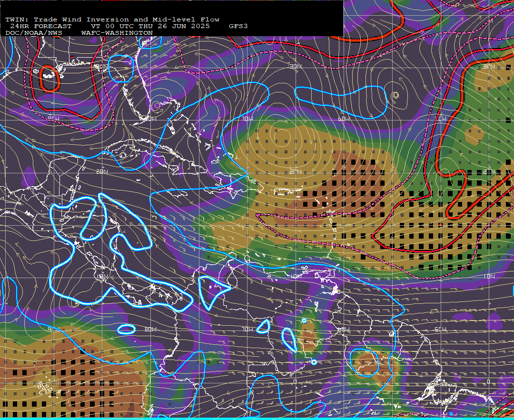This screenshot has height=420, width=514.
Task: Select the "GFS3" model label
Action: [238, 26]
